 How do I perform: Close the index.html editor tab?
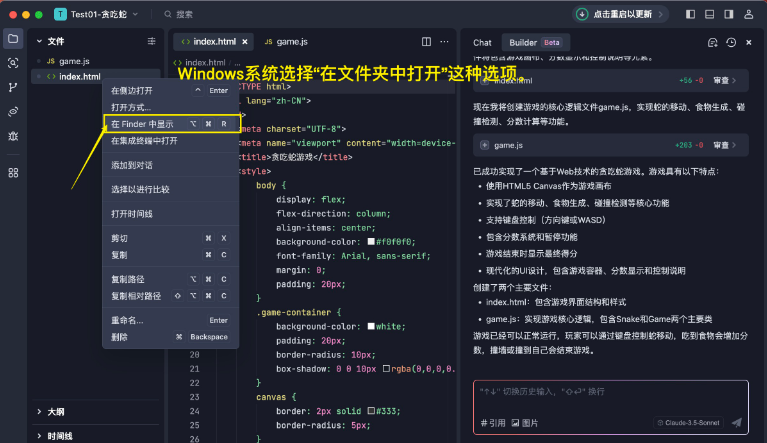click(244, 42)
